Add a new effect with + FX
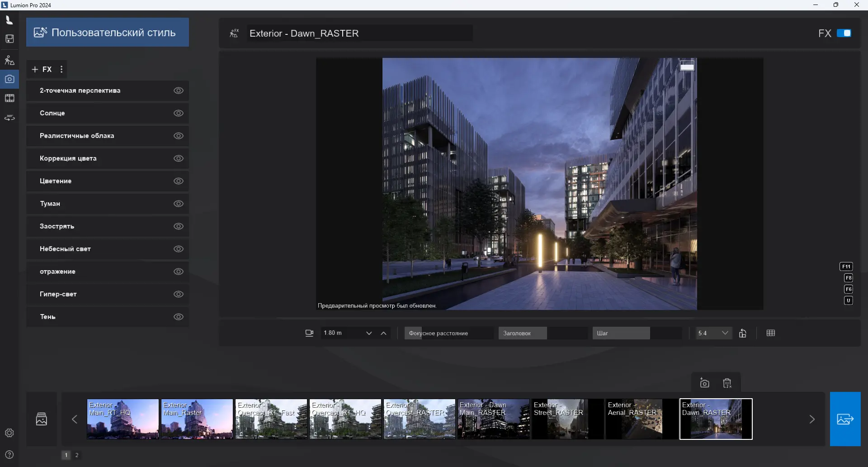 point(42,69)
